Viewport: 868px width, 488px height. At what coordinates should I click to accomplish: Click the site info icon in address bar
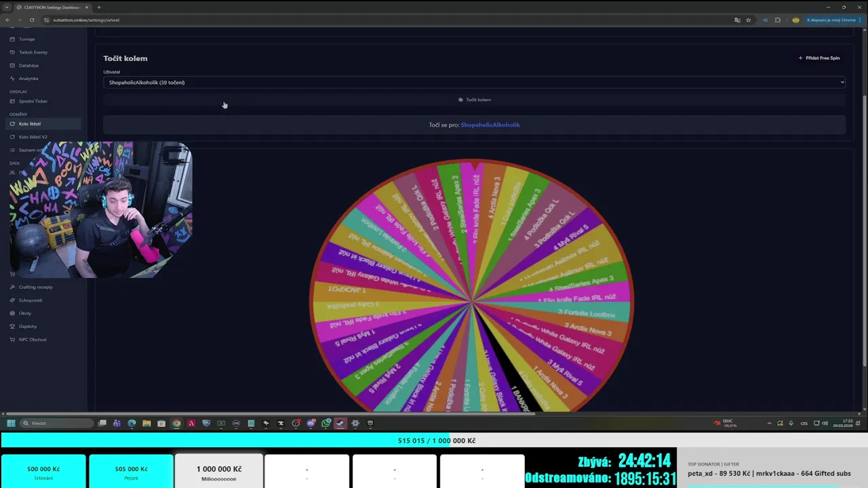47,20
